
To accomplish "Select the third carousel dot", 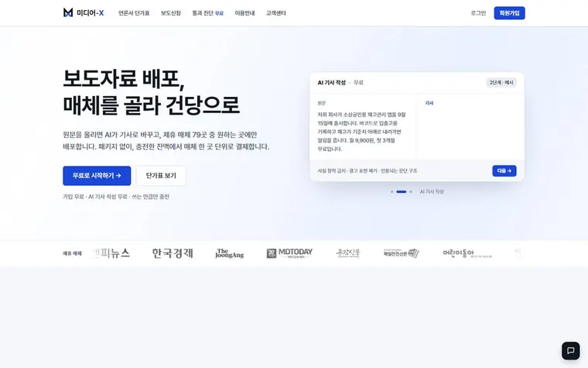I will (x=411, y=192).
